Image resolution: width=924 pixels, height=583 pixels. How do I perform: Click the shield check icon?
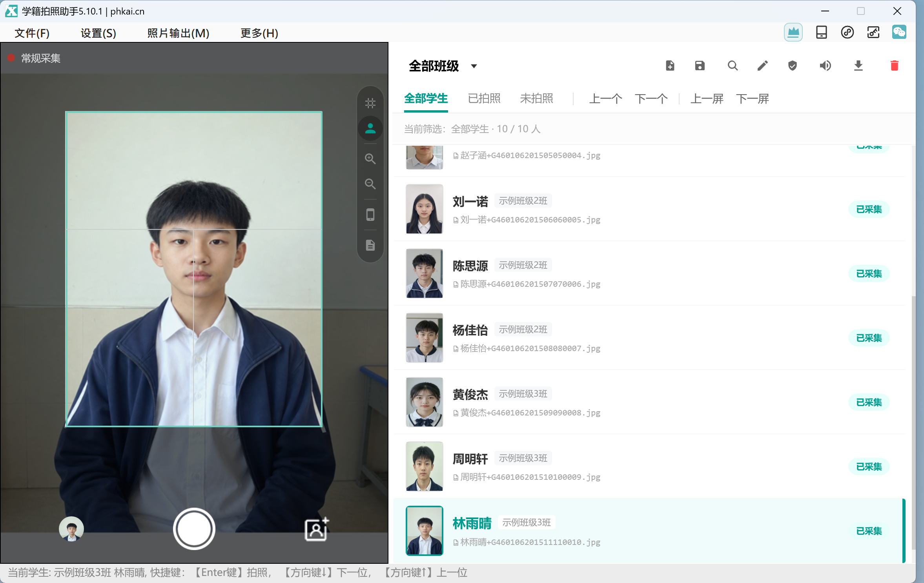(792, 66)
